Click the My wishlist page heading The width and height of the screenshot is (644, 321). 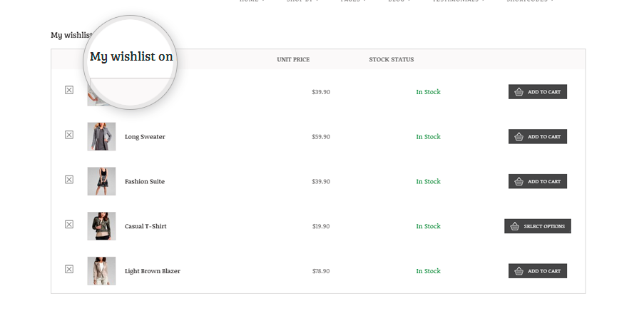(71, 36)
